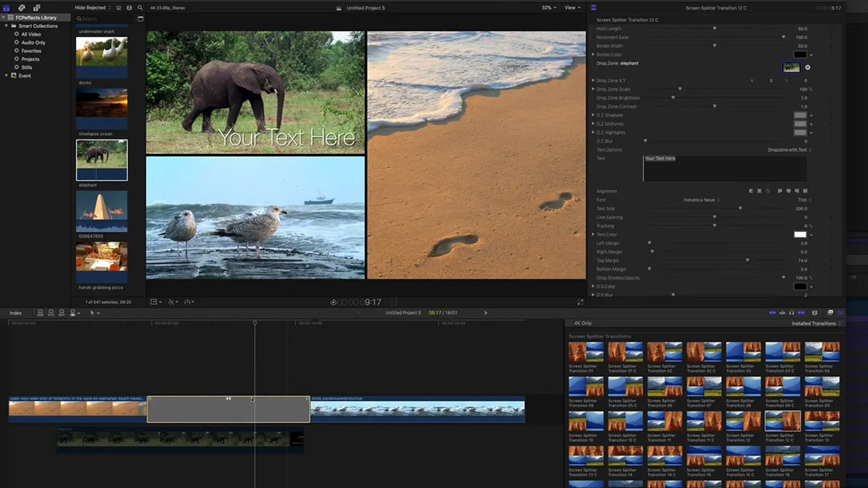
Task: Expand the Border Color parameter
Action: pos(593,54)
